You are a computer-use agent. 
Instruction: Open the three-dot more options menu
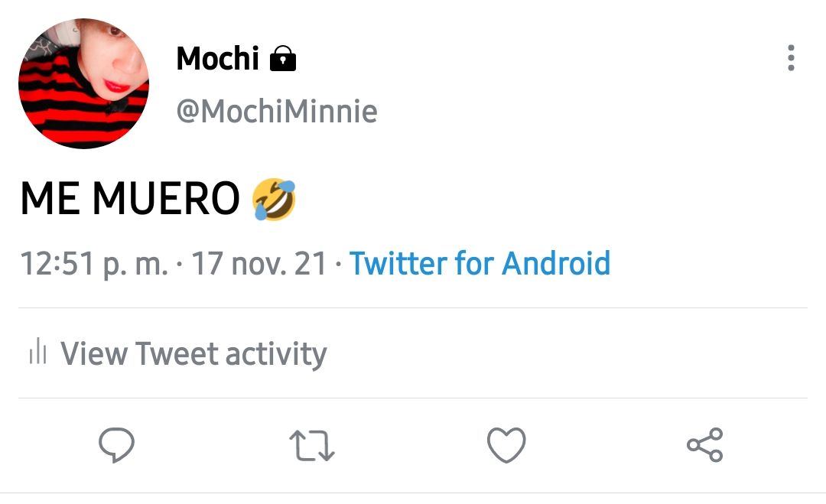click(791, 58)
